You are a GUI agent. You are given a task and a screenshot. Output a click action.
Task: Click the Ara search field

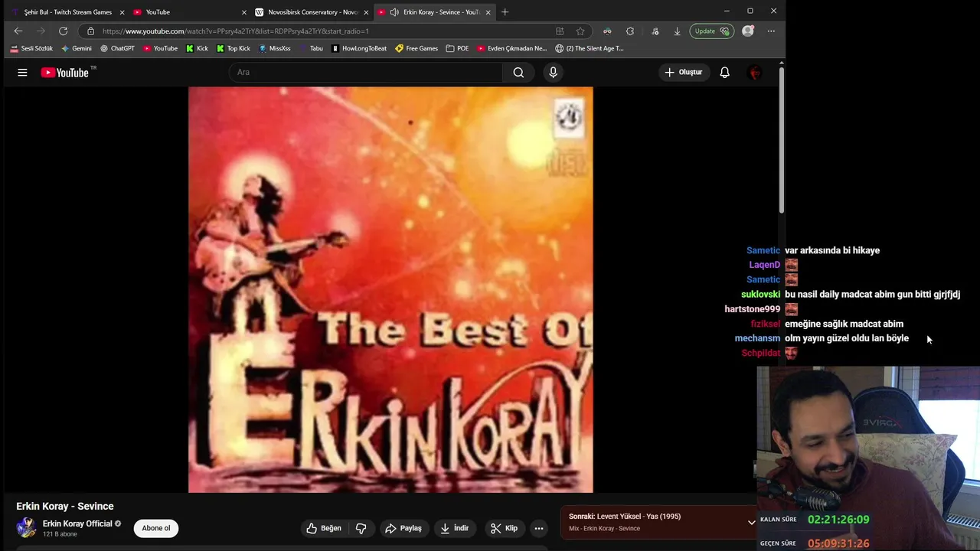[x=366, y=73]
